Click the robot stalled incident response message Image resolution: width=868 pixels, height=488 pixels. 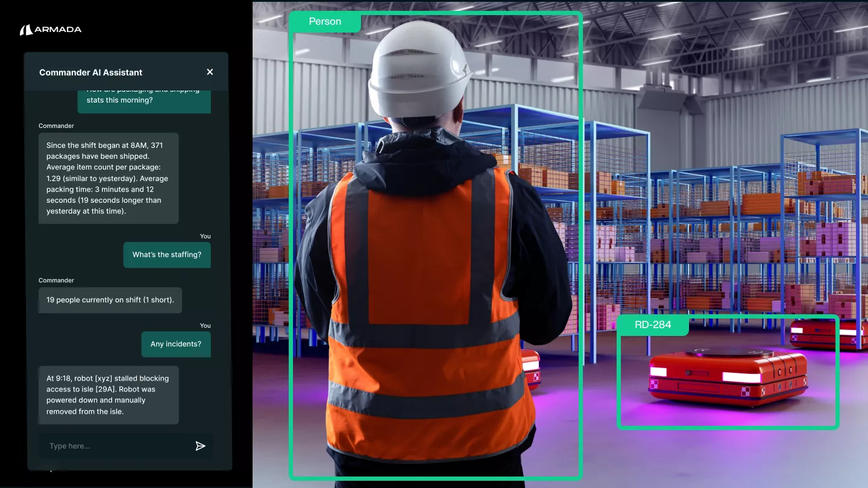click(x=108, y=395)
